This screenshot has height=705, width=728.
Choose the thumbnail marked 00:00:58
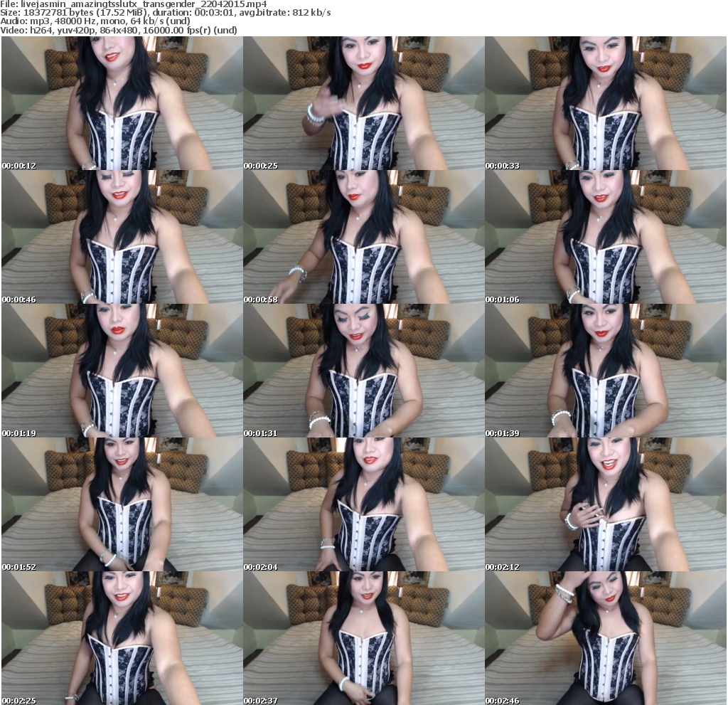coord(363,237)
